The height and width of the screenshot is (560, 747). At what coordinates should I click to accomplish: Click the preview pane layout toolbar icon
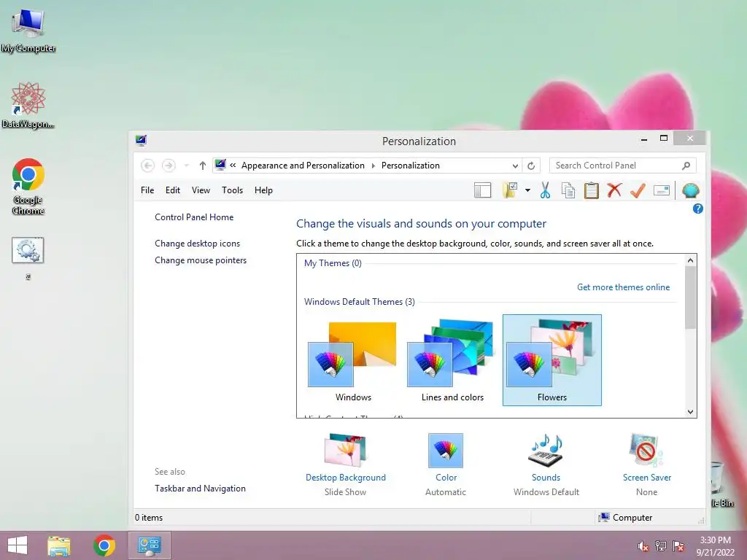(x=482, y=190)
